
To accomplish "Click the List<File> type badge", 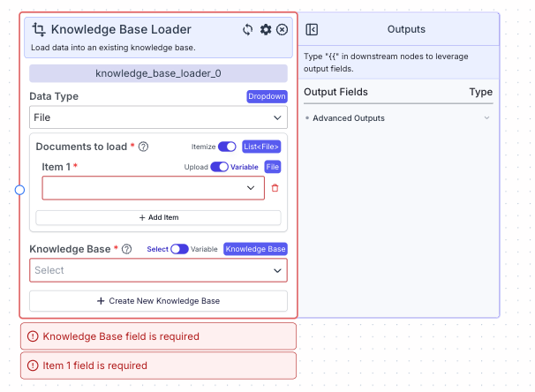I will [261, 147].
